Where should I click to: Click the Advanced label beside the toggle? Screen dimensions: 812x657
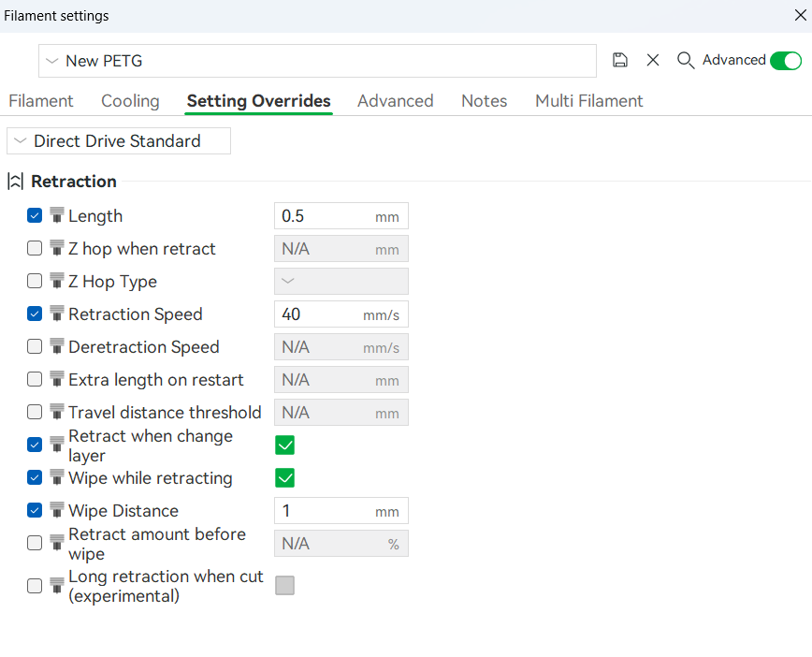click(x=733, y=60)
